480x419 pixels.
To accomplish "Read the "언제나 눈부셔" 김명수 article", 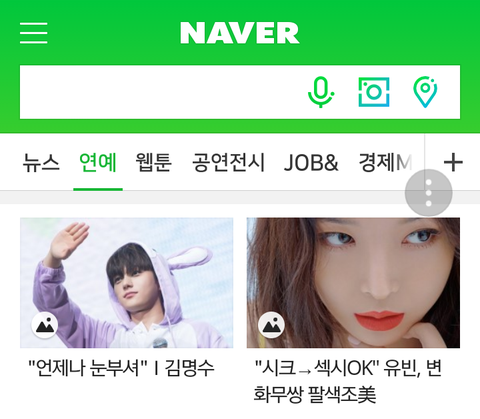I will coord(121,369).
